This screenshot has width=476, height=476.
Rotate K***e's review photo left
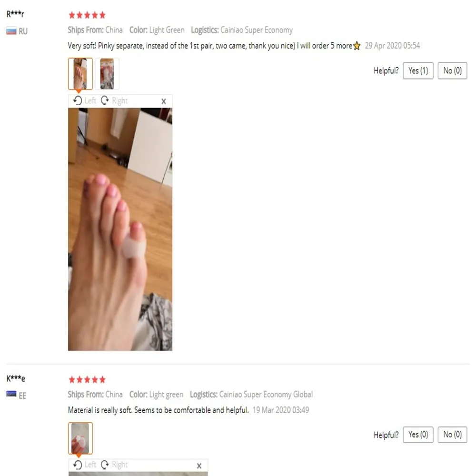[x=85, y=465]
